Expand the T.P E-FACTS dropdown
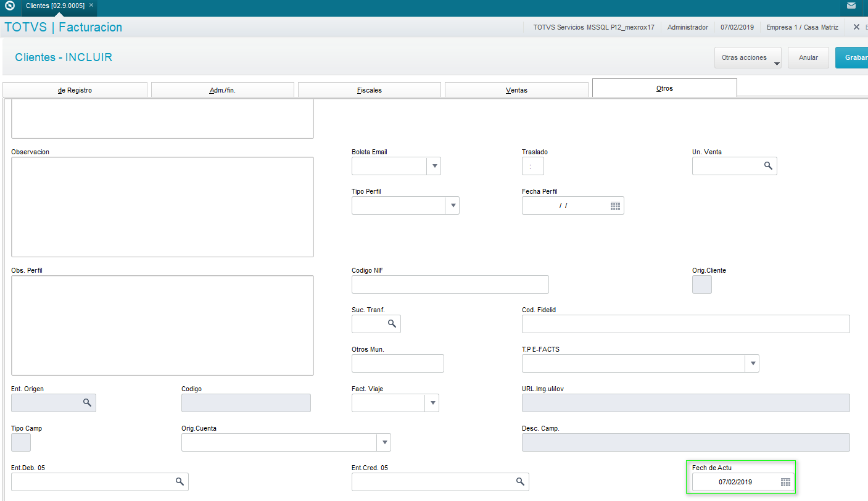Viewport: 868px width, 501px height. point(752,363)
